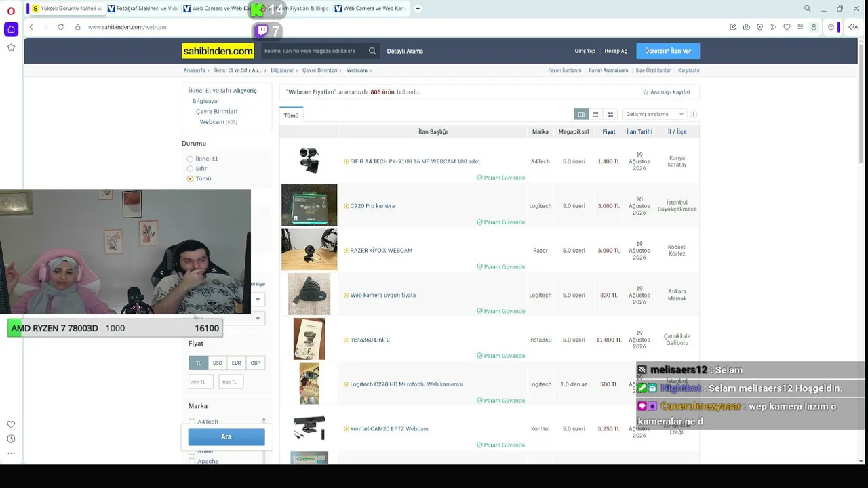868x488 pixels.
Task: Choose USD currency toggle
Action: [x=217, y=363]
